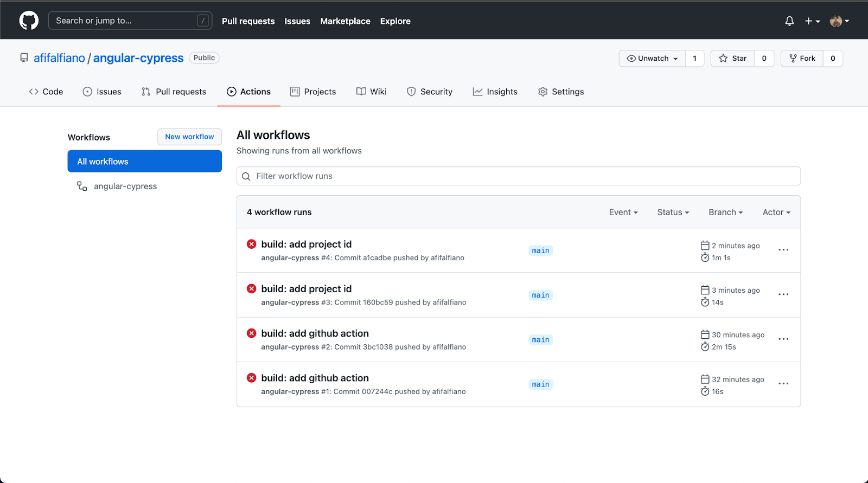The width and height of the screenshot is (868, 483).
Task: Switch to the repository Issues tab
Action: [x=102, y=92]
